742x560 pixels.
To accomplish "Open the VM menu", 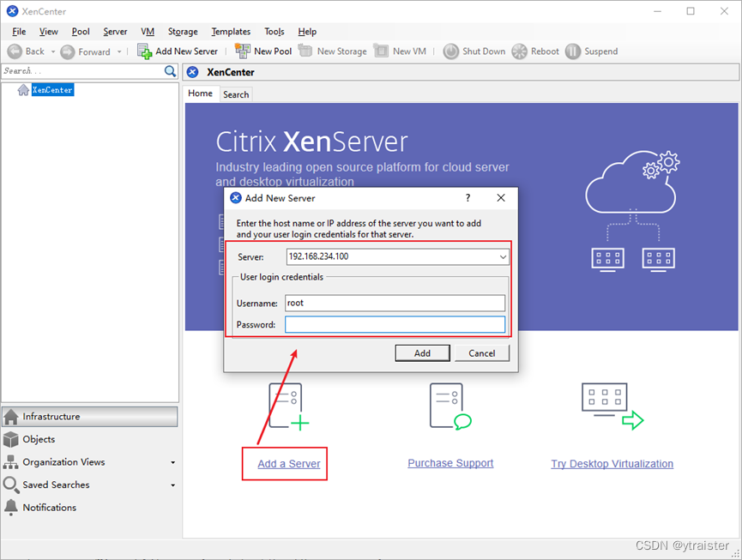I will 148,31.
